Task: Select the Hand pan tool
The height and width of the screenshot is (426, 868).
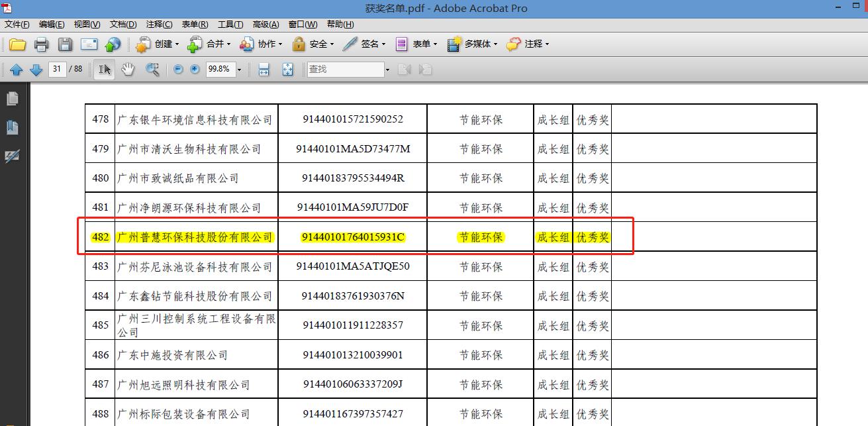Action: pos(128,69)
